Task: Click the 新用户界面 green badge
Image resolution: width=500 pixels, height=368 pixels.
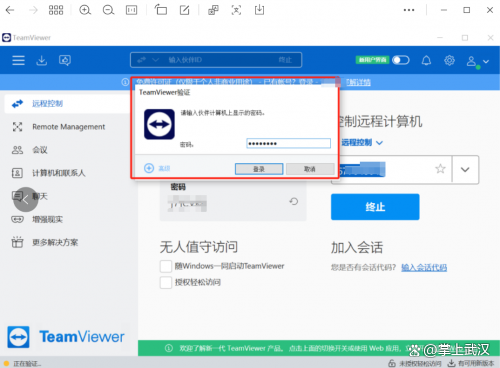Action: (x=372, y=60)
